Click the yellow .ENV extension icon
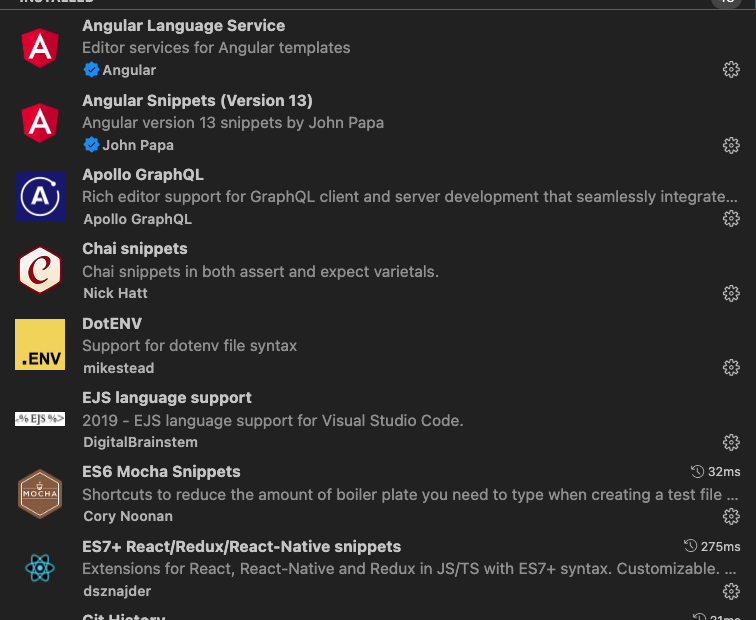This screenshot has width=756, height=620. click(x=40, y=344)
